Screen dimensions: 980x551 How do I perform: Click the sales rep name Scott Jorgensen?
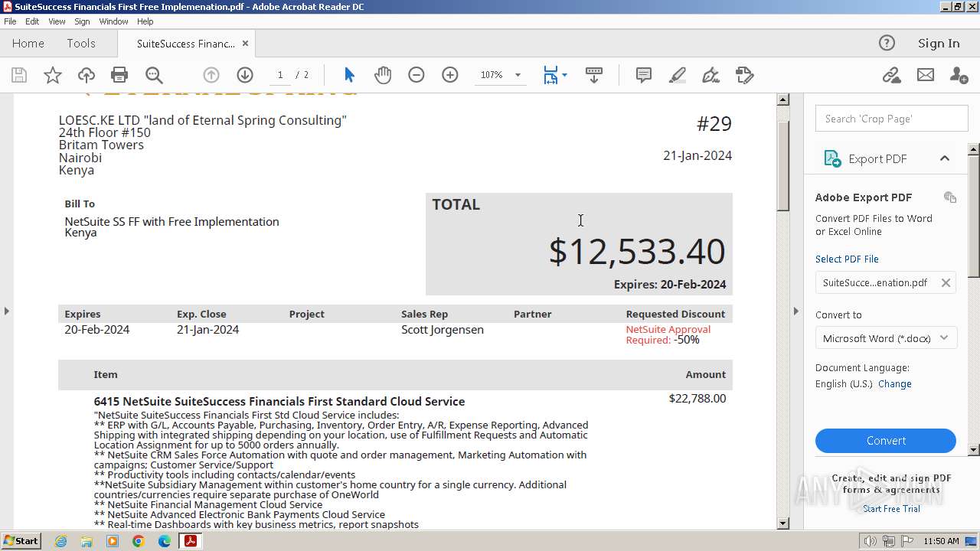443,330
